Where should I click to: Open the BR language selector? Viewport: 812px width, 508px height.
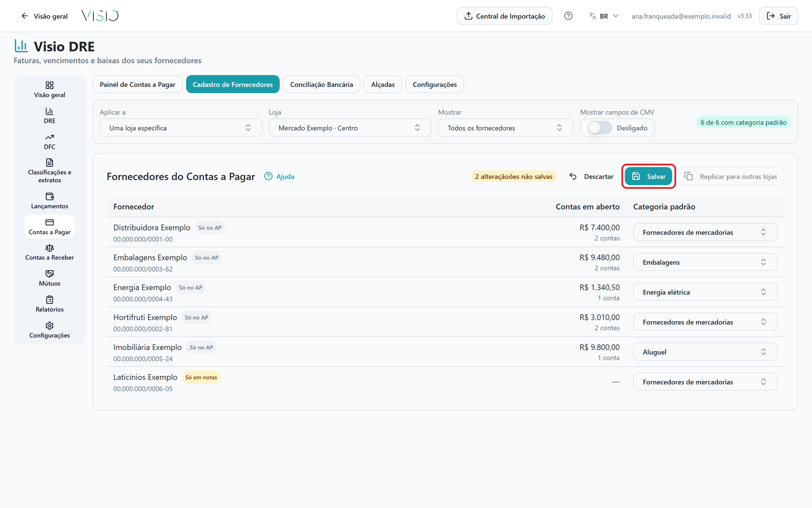coord(603,16)
